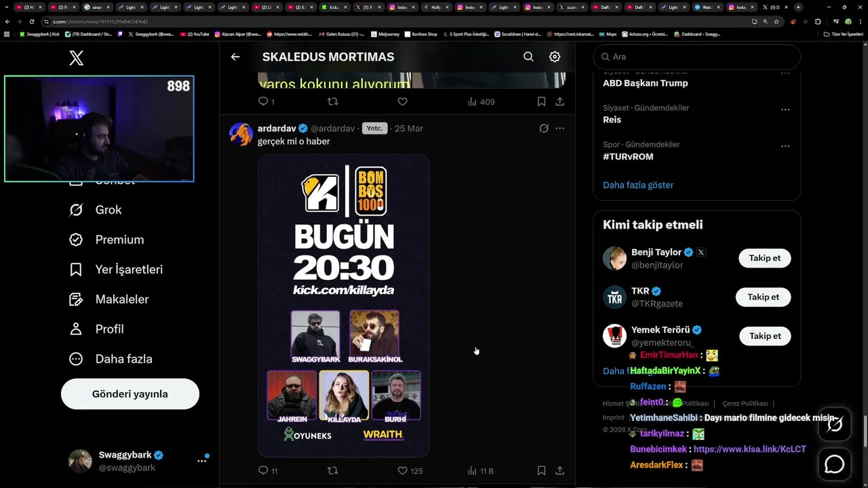This screenshot has height=488, width=868.
Task: Go back using the arrow beside SKALEDUS MORTIMAS
Action: click(235, 57)
